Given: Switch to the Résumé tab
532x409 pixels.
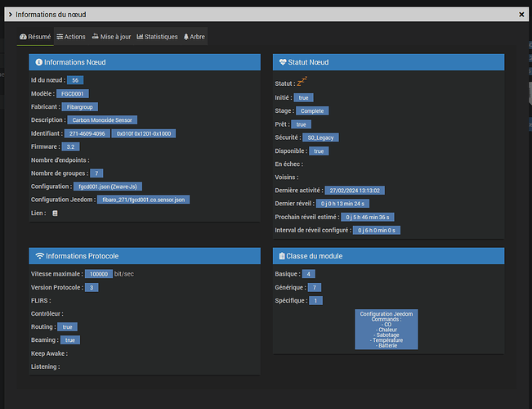Looking at the screenshot, I should (x=35, y=37).
